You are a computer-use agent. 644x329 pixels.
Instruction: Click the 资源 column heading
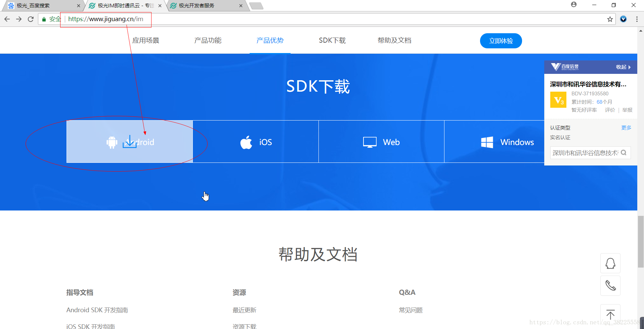click(x=239, y=292)
